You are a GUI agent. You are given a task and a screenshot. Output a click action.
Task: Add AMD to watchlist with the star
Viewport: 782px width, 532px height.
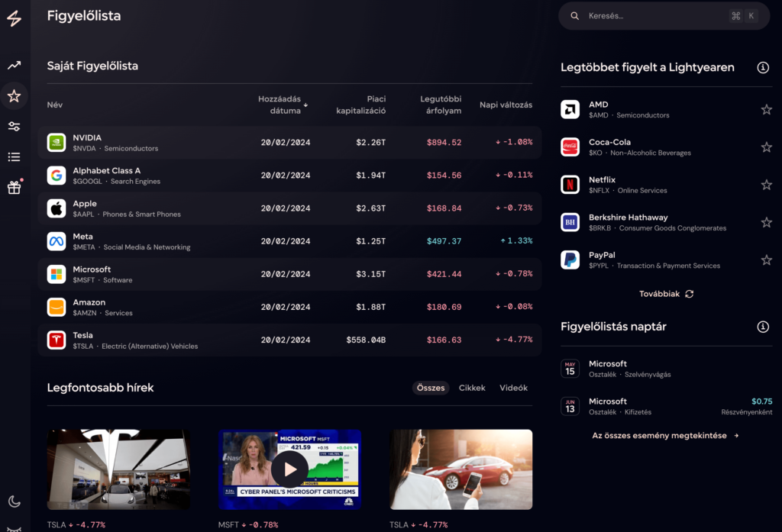pos(766,110)
